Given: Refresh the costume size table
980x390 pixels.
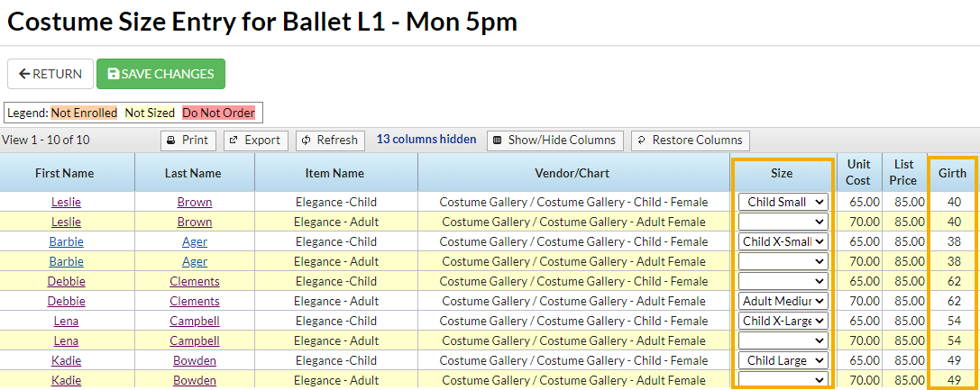Looking at the screenshot, I should [x=330, y=141].
